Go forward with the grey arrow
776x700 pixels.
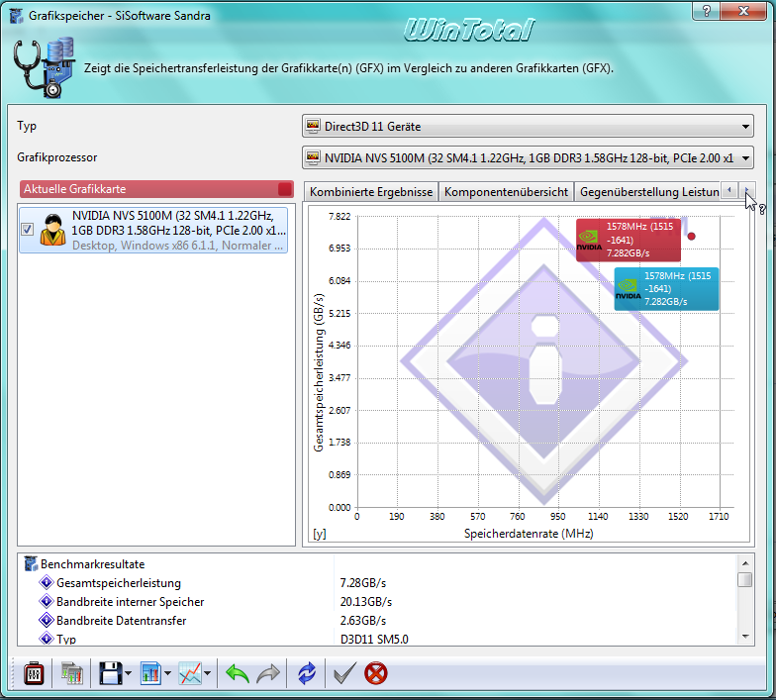(269, 673)
